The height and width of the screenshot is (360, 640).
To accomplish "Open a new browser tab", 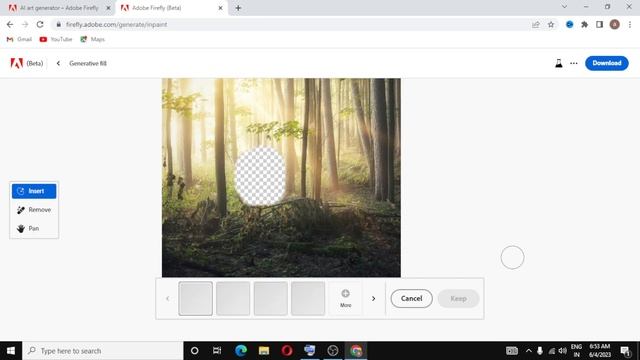I will click(x=238, y=8).
